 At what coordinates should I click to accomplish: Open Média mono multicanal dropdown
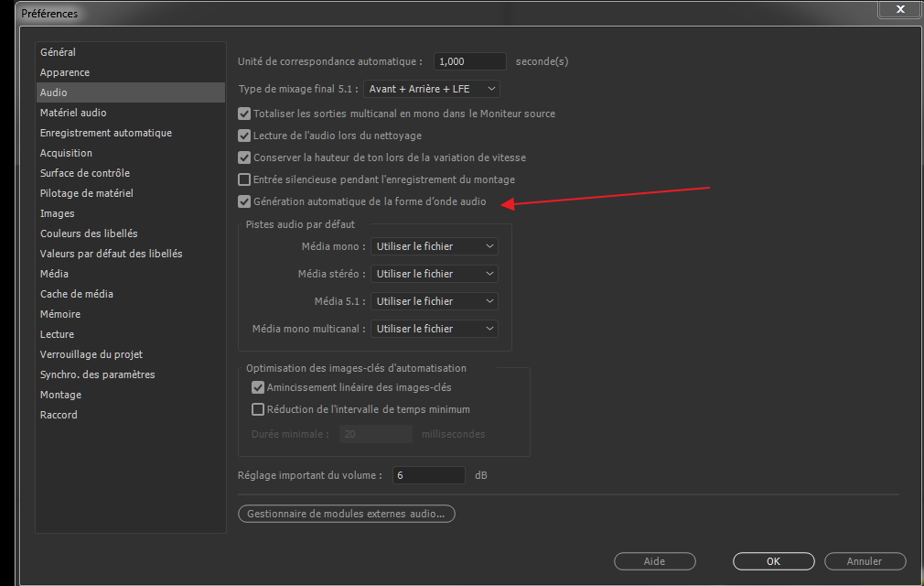point(435,329)
